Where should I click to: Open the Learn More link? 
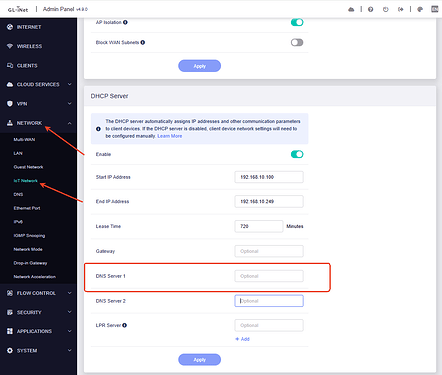point(170,136)
